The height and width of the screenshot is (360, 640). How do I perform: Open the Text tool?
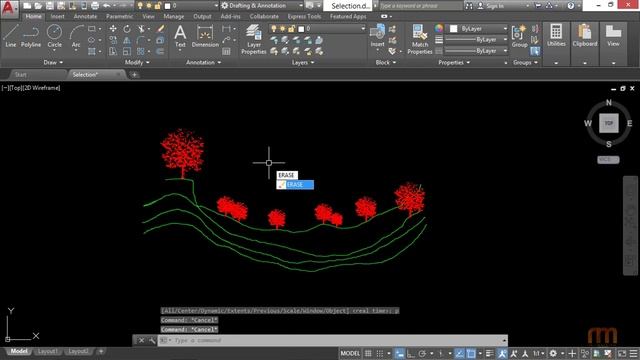[180, 36]
